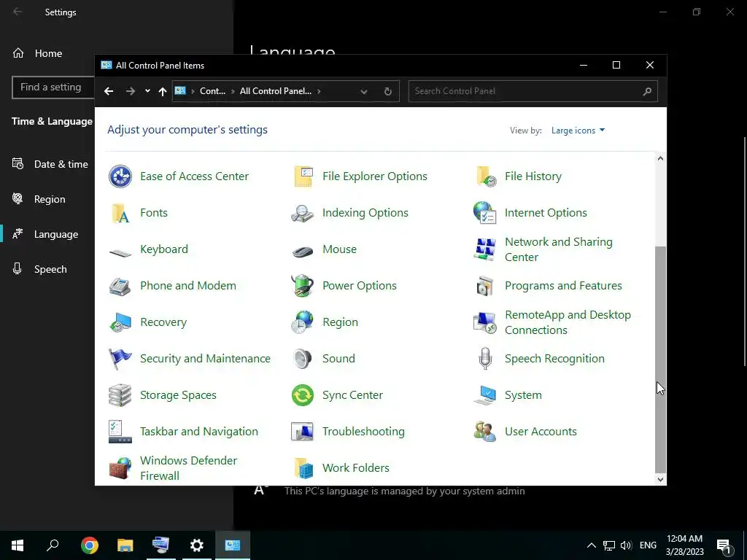Click the scroll down arrow in Control Panel
Screen dimensions: 747x560
click(660, 480)
